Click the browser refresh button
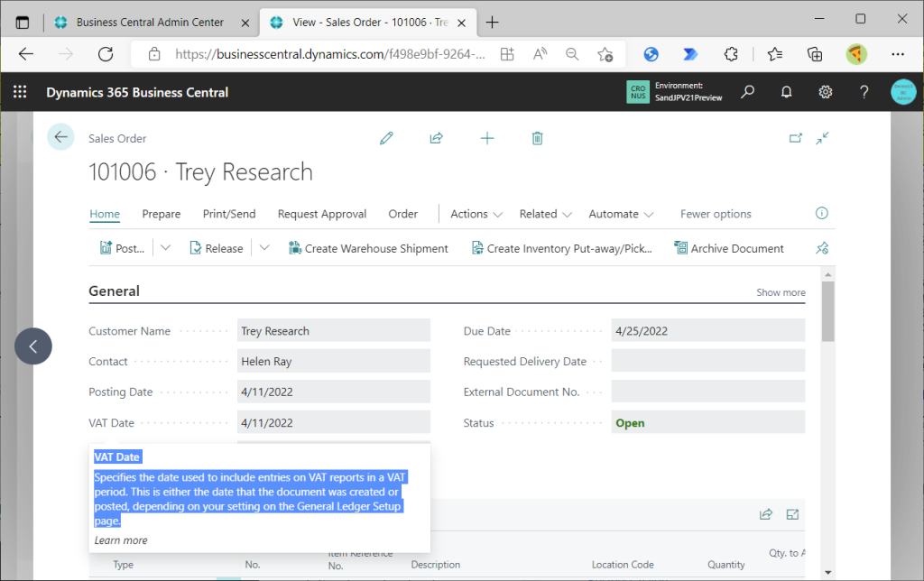Viewport: 924px width, 581px height. (106, 54)
